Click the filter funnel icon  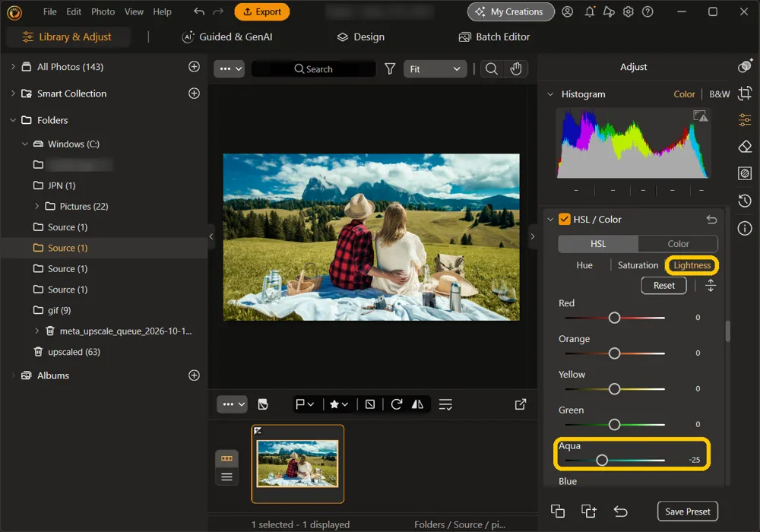(390, 69)
